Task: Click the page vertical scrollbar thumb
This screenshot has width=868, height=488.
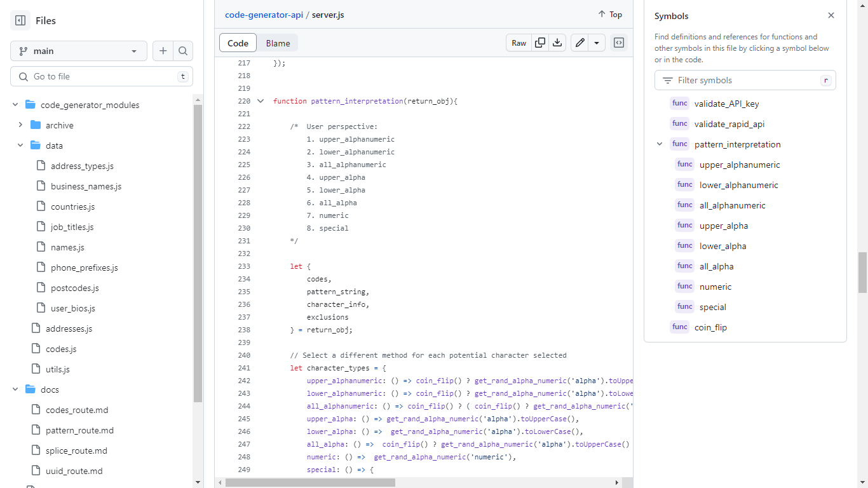Action: pyautogui.click(x=862, y=273)
